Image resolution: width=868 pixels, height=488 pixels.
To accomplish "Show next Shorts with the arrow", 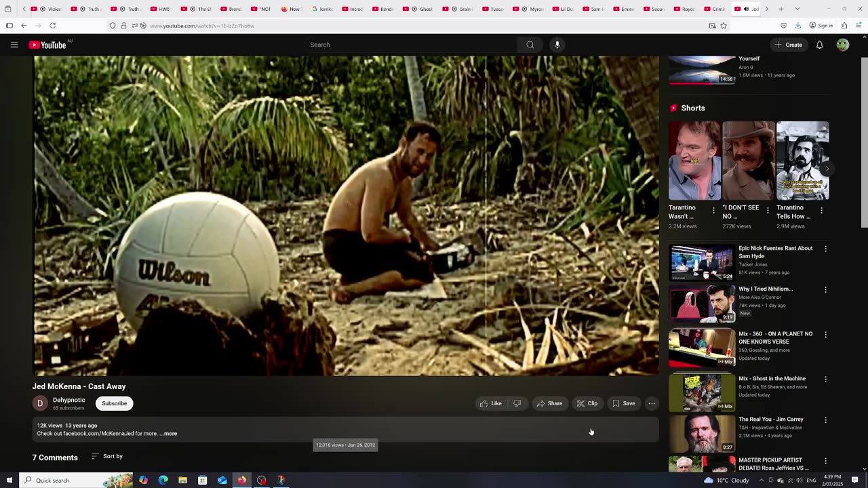I will click(x=827, y=169).
